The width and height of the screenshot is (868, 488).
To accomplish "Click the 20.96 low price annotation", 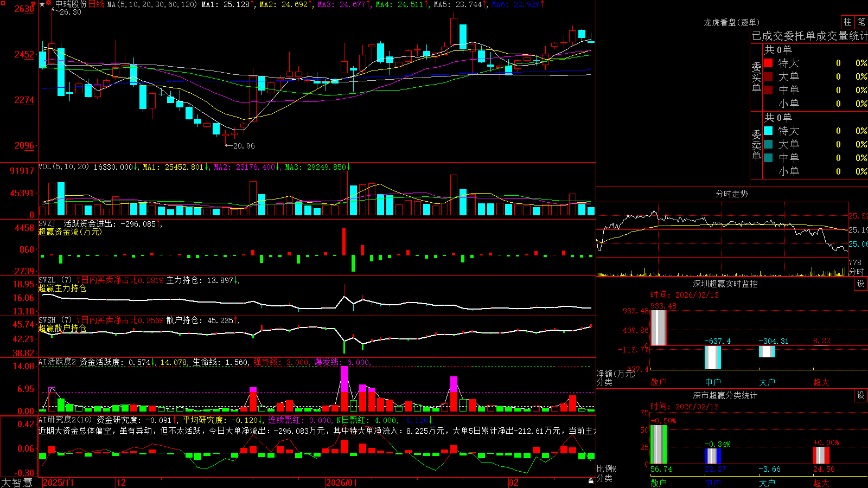I will [x=244, y=146].
